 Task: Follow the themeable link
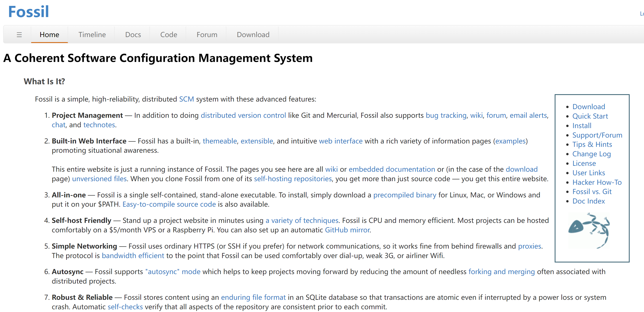coord(220,141)
